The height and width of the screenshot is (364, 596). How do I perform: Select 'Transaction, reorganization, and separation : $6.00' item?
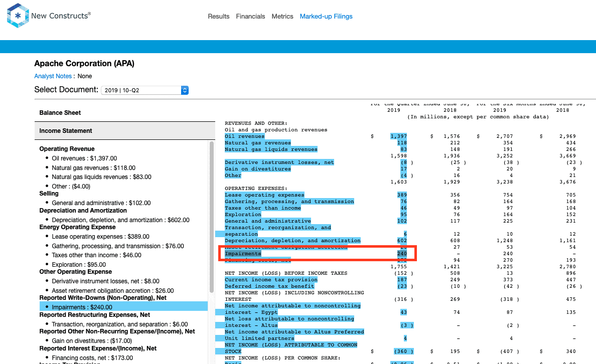click(x=120, y=324)
